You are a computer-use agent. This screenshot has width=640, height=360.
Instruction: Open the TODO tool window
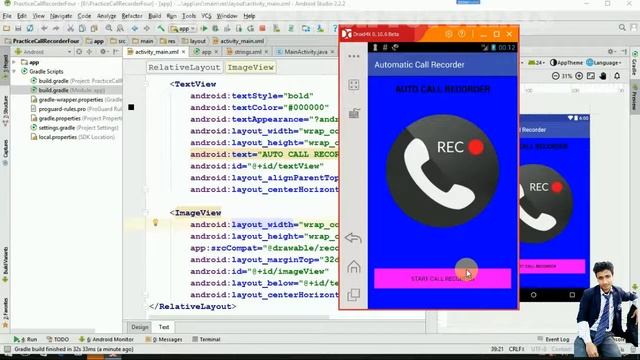pyautogui.click(x=58, y=339)
